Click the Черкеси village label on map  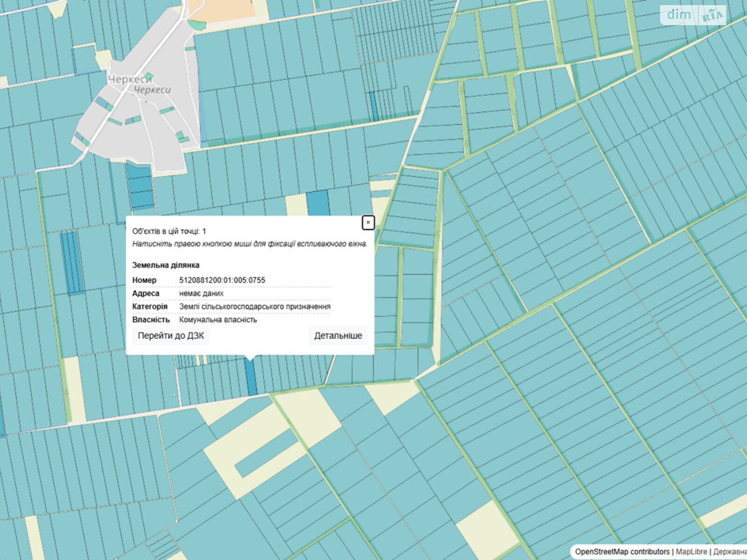(131, 79)
